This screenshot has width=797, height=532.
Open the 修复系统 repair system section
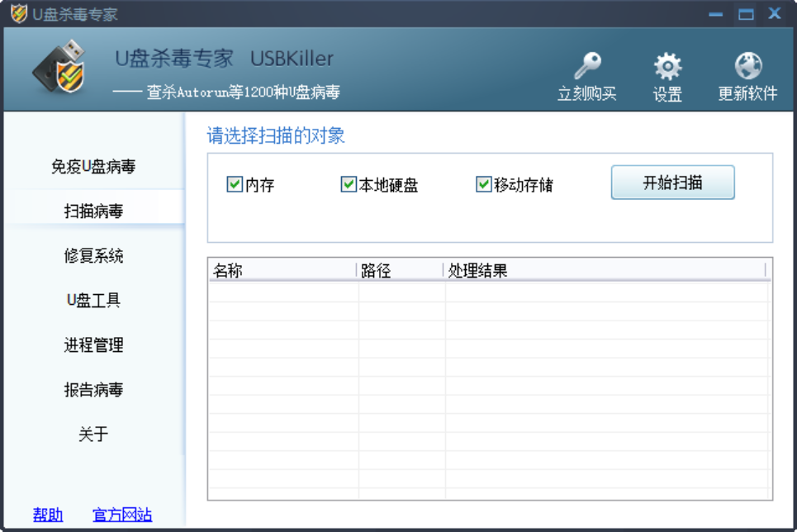(93, 255)
